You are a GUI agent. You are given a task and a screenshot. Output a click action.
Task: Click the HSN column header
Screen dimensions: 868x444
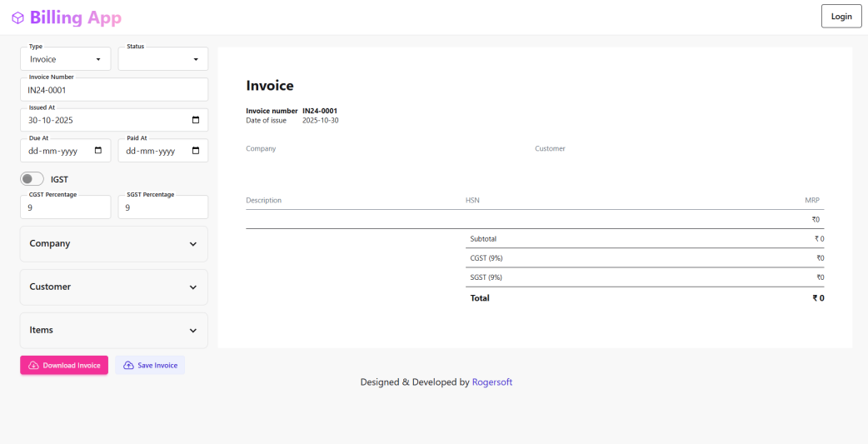[x=473, y=201]
